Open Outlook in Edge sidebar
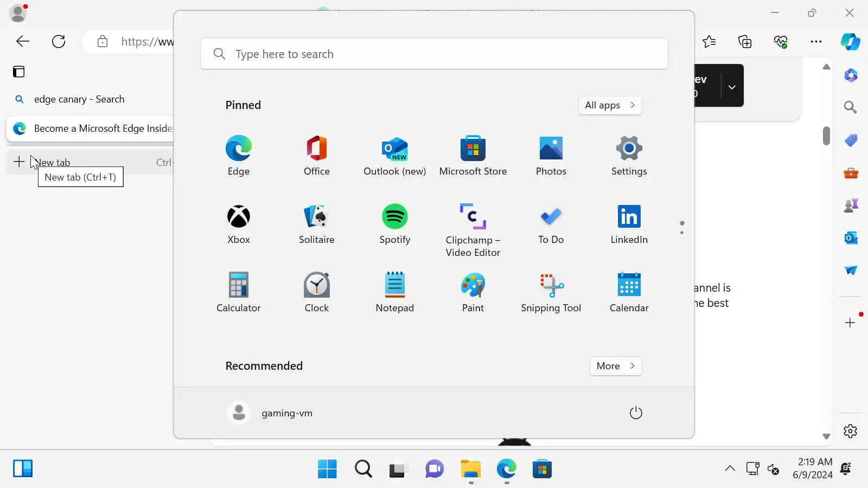This screenshot has width=868, height=488. pyautogui.click(x=851, y=238)
